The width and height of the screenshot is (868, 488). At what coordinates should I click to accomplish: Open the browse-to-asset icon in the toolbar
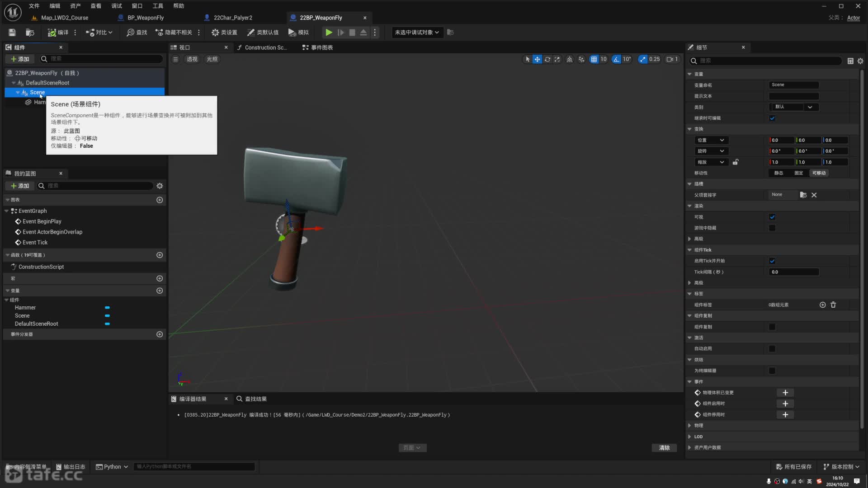click(x=30, y=33)
